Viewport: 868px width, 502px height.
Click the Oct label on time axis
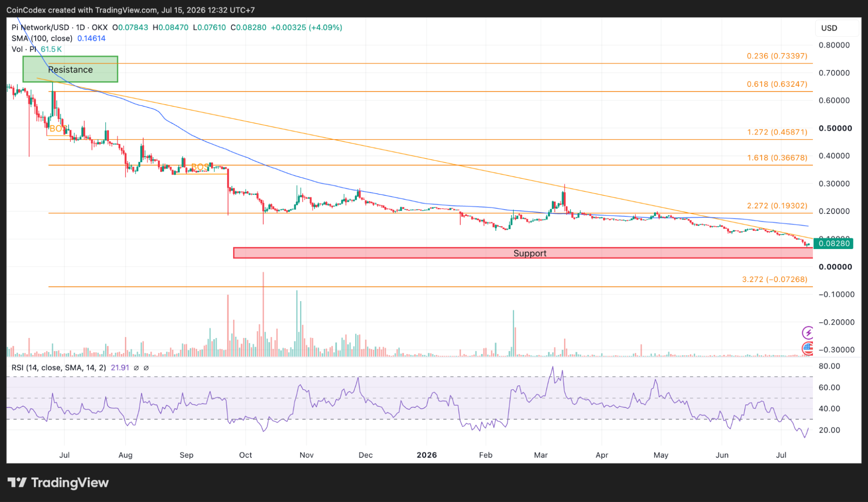pyautogui.click(x=245, y=455)
